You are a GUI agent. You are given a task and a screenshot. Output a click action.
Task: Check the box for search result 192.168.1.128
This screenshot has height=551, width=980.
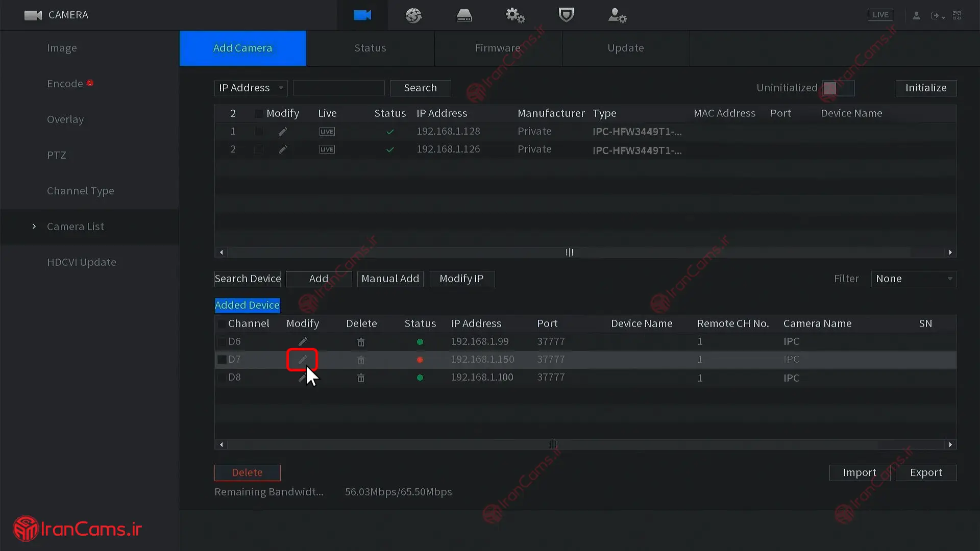coord(259,132)
